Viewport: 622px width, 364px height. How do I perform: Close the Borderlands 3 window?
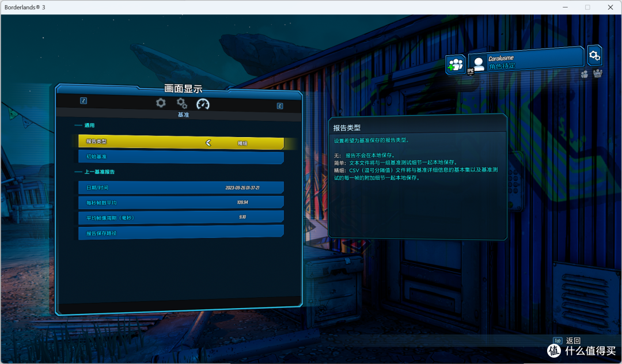click(610, 7)
